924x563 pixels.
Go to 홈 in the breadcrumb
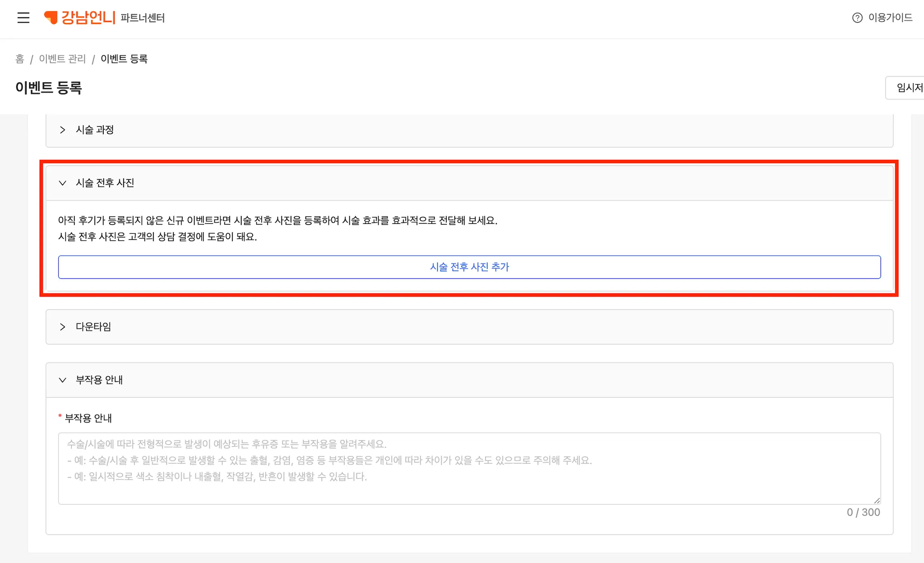point(19,59)
